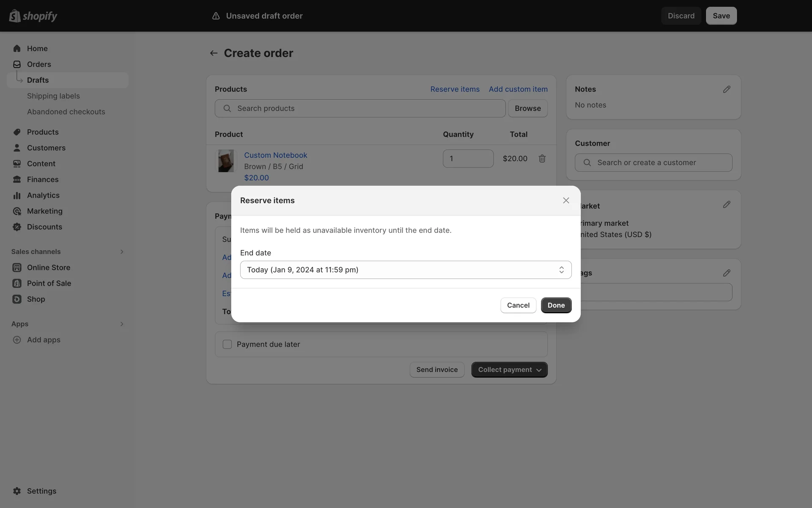The height and width of the screenshot is (508, 812).
Task: Open Collect payment dropdown
Action: [x=509, y=370]
